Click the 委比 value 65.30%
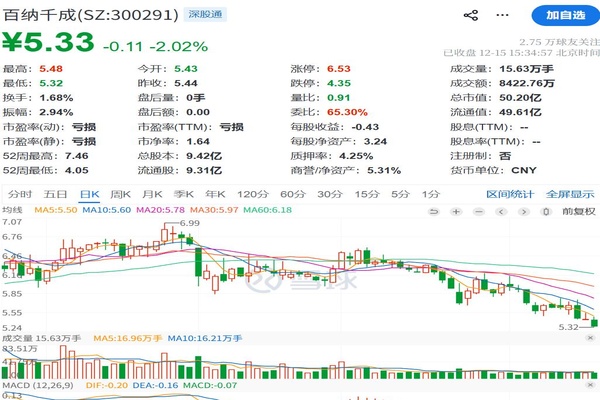The width and height of the screenshot is (600, 400). click(347, 112)
